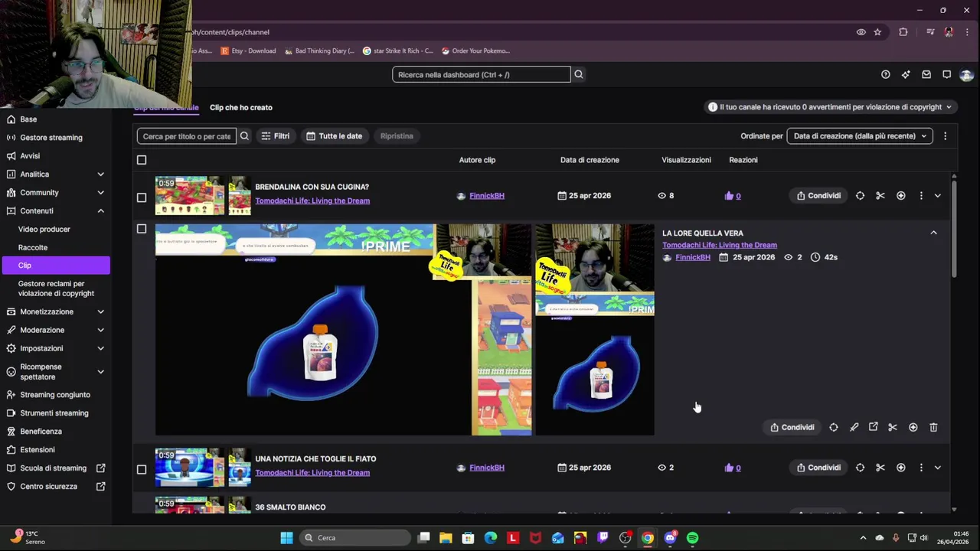Open Streaming congiunto in the sidebar
Image resolution: width=980 pixels, height=551 pixels.
point(55,395)
